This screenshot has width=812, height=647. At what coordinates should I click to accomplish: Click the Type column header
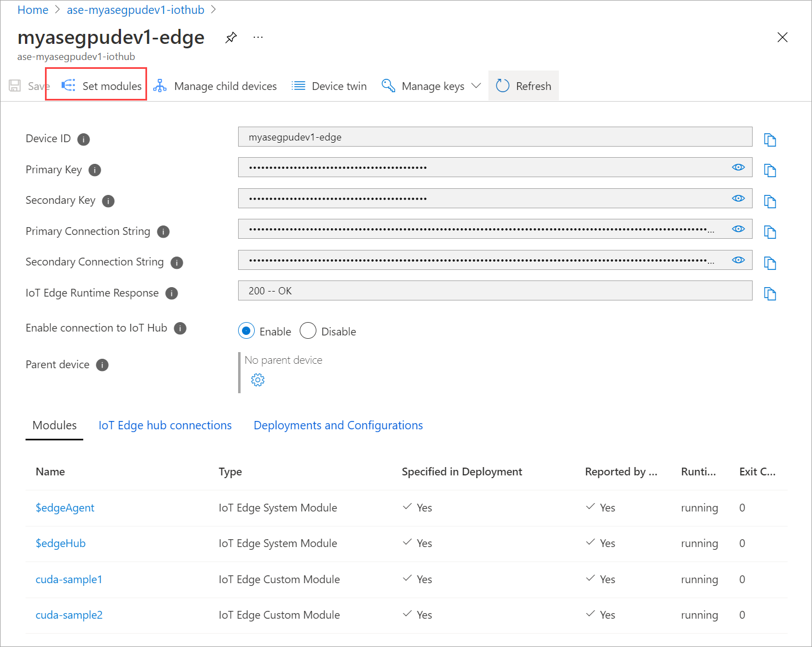click(230, 472)
